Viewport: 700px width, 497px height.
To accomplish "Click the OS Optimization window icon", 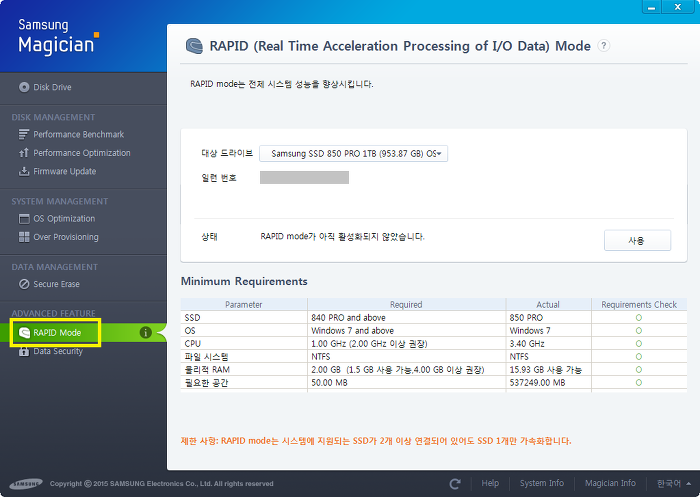I will point(24,219).
